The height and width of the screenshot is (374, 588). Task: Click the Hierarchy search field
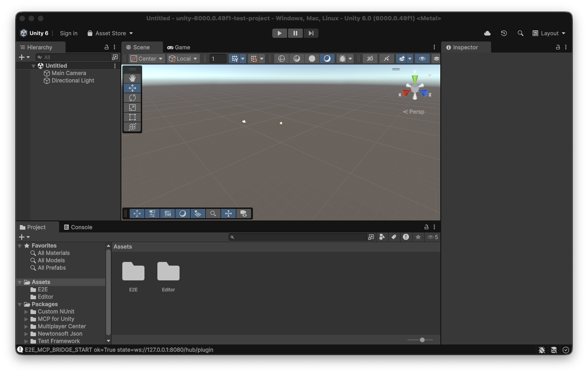(74, 57)
